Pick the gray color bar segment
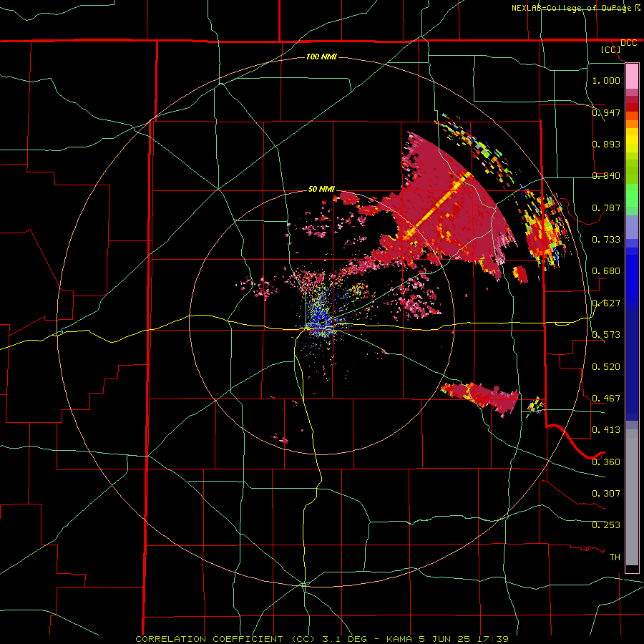The width and height of the screenshot is (644, 644). point(632,497)
